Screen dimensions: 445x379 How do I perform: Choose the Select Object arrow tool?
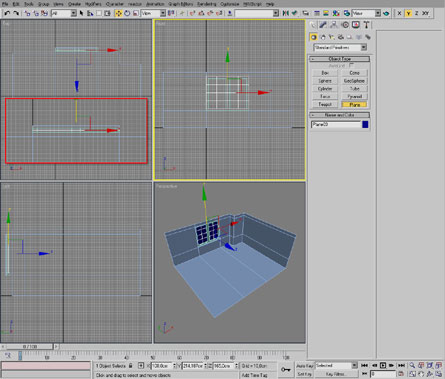click(81, 13)
